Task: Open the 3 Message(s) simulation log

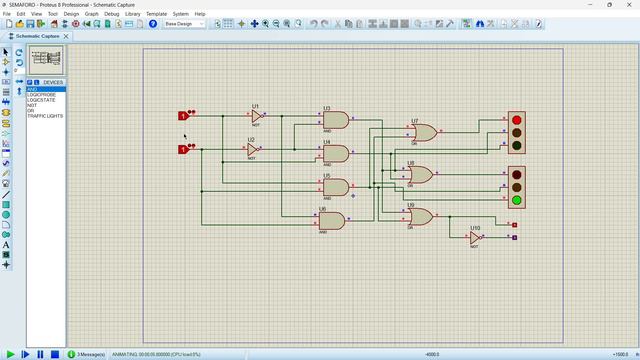Action: click(x=87, y=354)
